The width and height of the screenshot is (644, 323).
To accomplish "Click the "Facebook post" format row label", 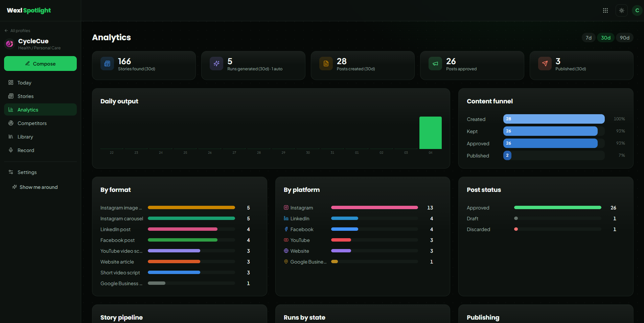I will click(x=117, y=240).
